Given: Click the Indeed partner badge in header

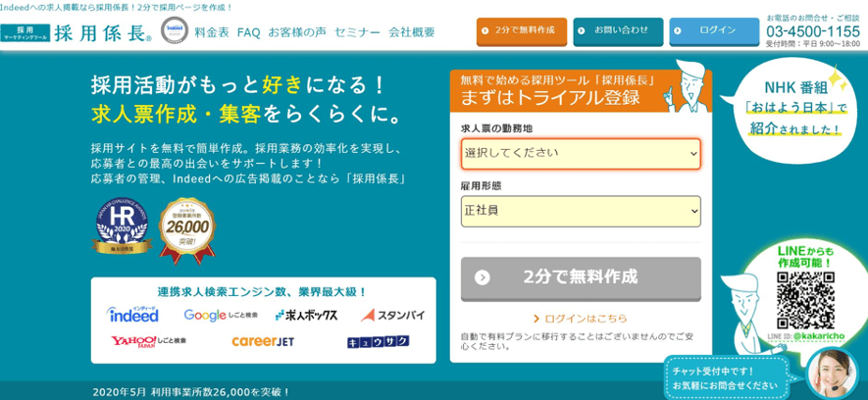Looking at the screenshot, I should 175,31.
